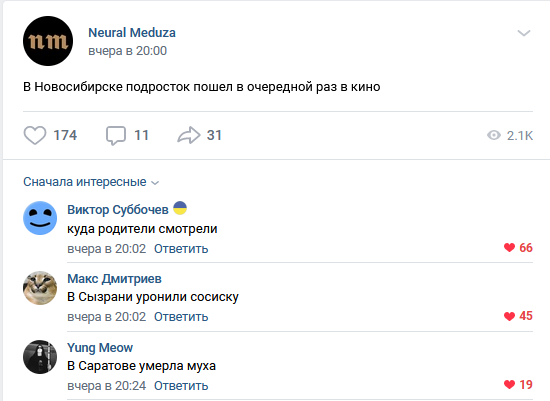Open Neural Meduza community avatar
The width and height of the screenshot is (550, 401).
coord(48,41)
